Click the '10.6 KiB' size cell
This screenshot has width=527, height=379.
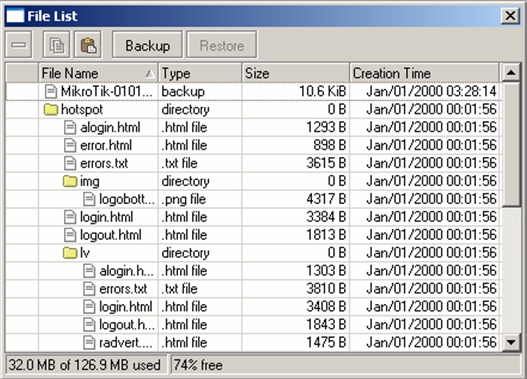coord(323,91)
